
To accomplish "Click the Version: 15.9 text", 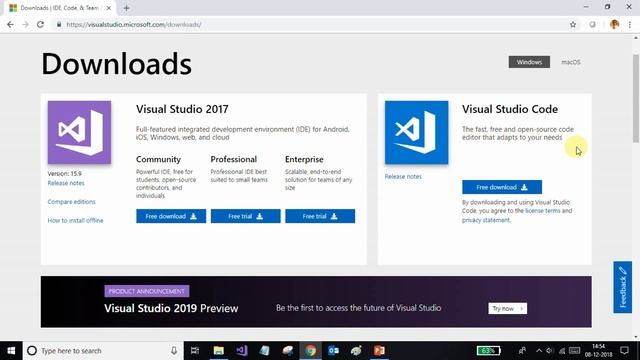I will pyautogui.click(x=64, y=173).
